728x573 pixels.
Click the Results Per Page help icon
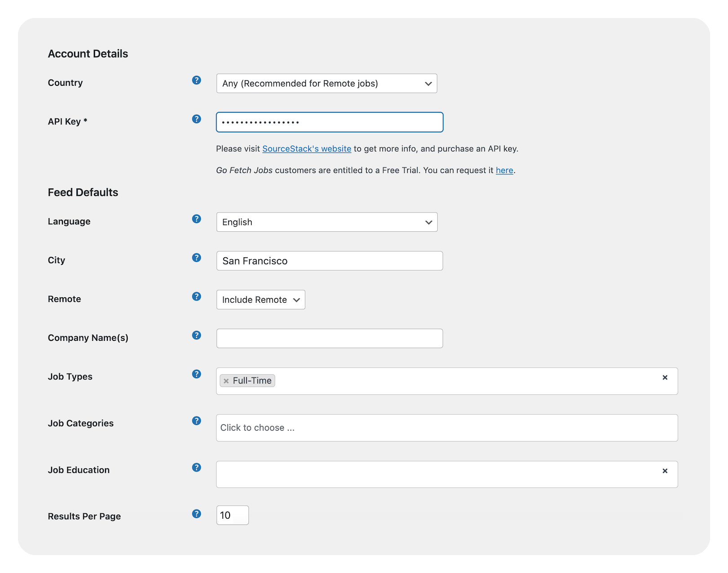pyautogui.click(x=196, y=514)
